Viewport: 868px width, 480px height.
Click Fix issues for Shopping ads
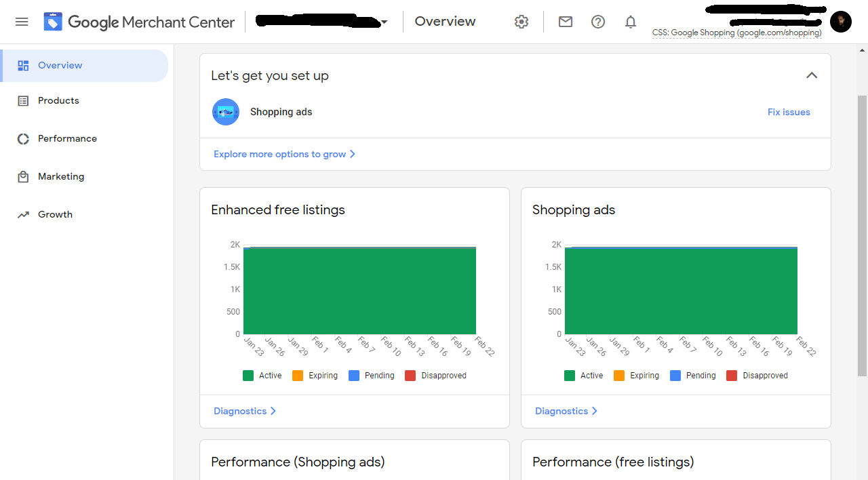click(x=789, y=112)
